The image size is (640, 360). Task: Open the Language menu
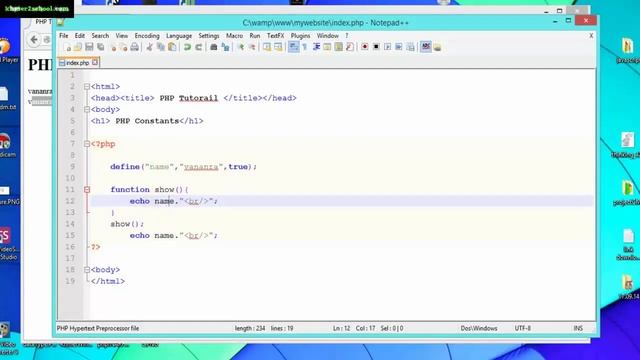coord(179,36)
